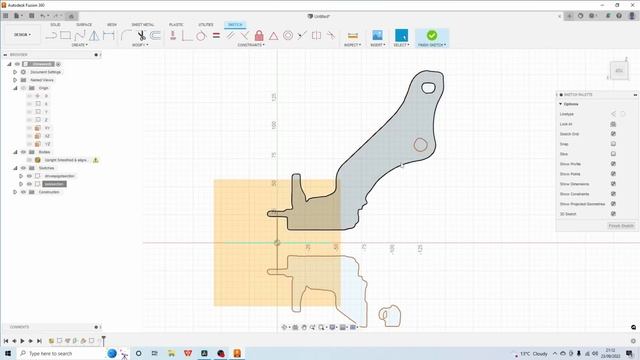The image size is (640, 360).
Task: Apply the Parallel constraint
Action: [x=231, y=36]
